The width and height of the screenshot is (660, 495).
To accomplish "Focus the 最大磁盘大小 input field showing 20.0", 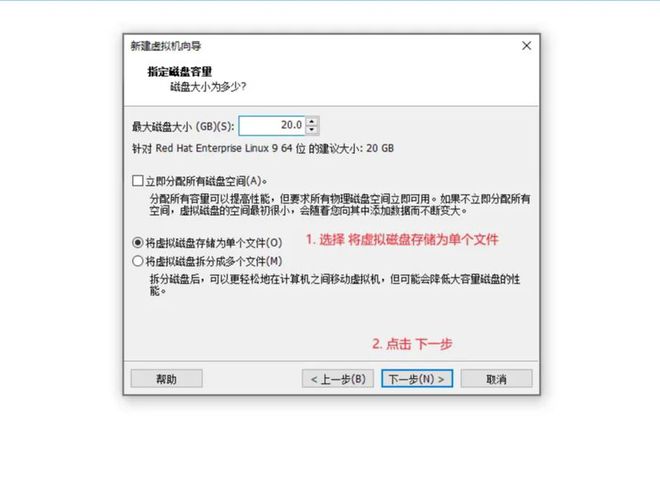I will pos(272,125).
